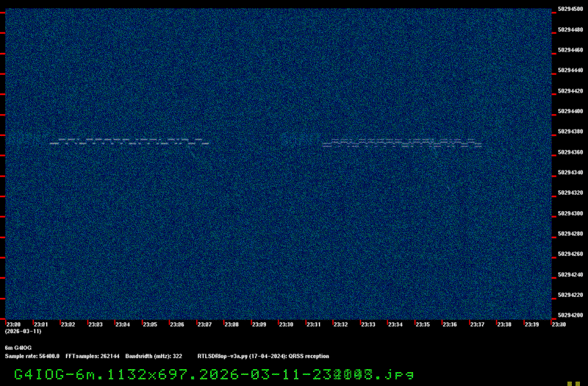Click the 50294440 frequency label
The width and height of the screenshot is (588, 386).
570,70
